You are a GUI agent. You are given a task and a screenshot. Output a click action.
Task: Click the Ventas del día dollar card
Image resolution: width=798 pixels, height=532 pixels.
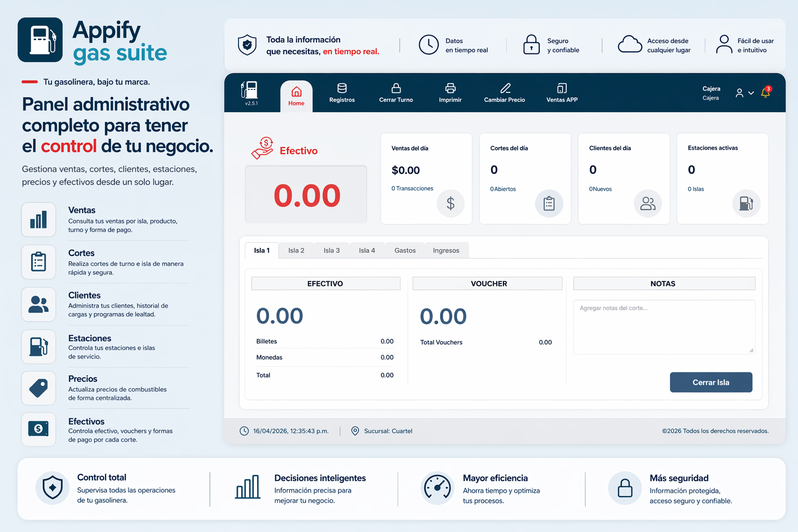[x=426, y=179]
